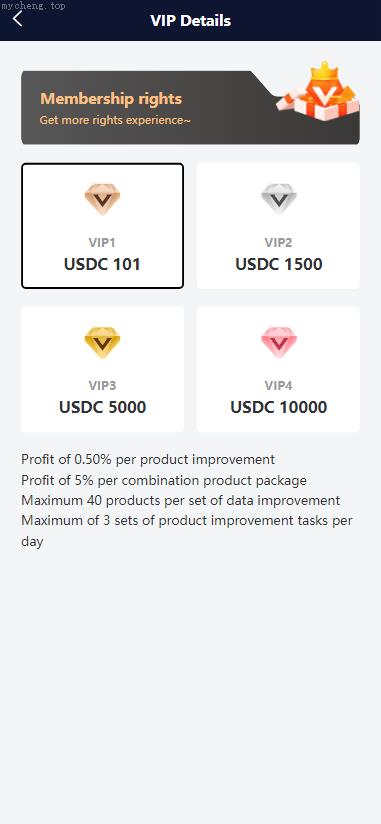Click the pink VIP4 diamond icon

279,343
